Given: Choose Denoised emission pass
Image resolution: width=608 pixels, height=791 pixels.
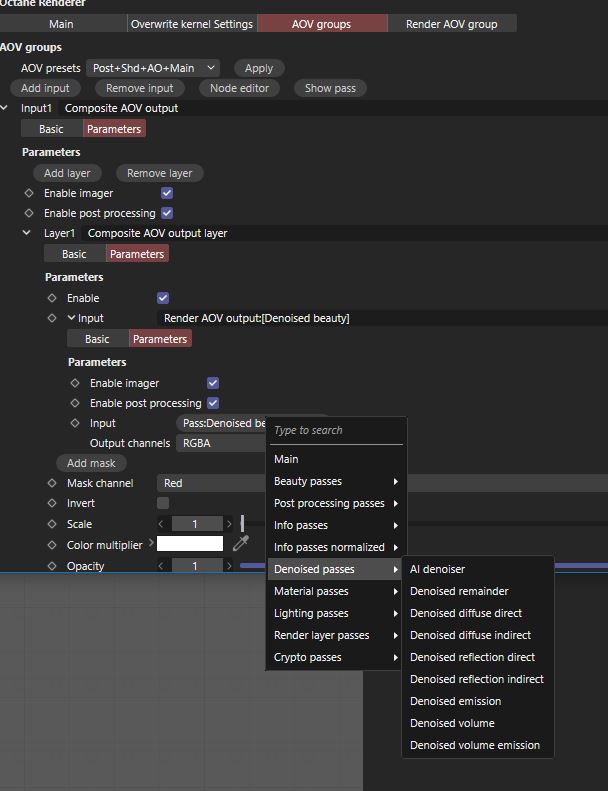Looking at the screenshot, I should click(477, 701).
